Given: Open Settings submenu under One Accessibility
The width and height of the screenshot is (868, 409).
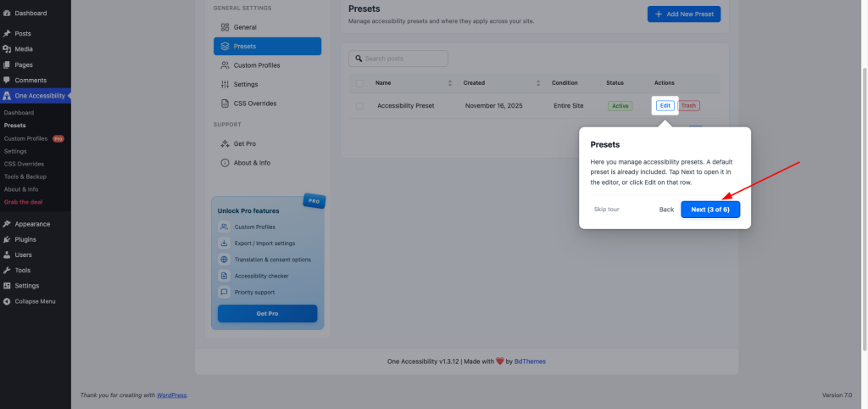Looking at the screenshot, I should point(15,151).
